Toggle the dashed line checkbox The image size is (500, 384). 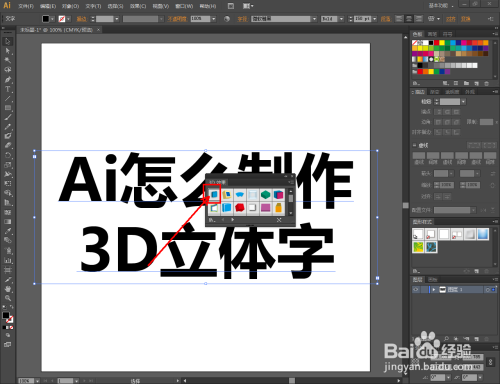point(415,145)
